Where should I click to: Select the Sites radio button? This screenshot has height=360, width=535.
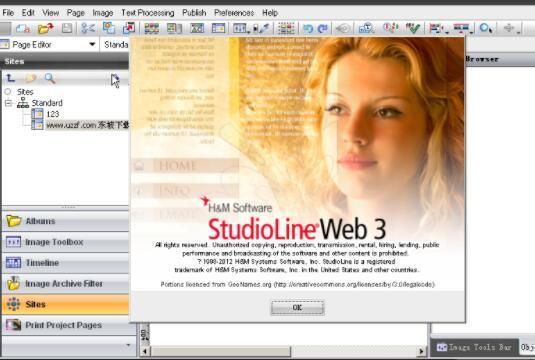tap(8, 91)
